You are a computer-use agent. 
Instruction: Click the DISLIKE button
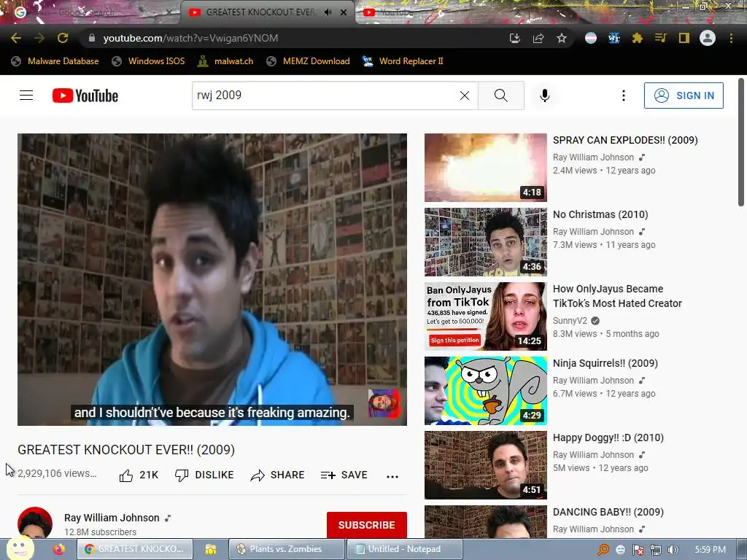coord(204,475)
